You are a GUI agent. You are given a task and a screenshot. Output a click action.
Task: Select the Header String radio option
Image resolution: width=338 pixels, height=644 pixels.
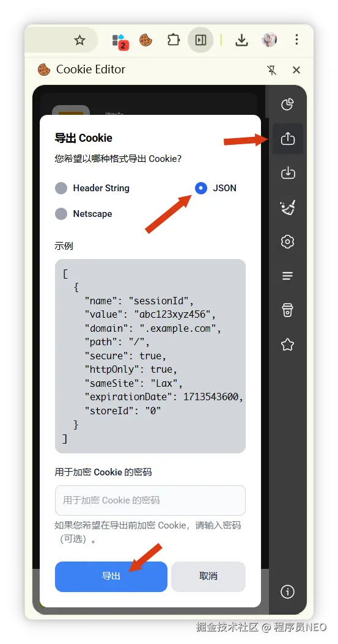[92, 188]
